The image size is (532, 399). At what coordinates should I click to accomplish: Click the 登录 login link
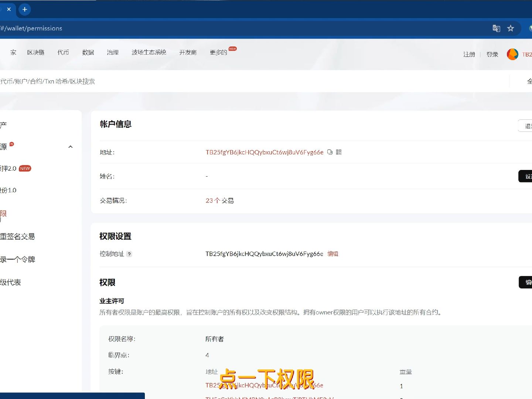point(492,54)
